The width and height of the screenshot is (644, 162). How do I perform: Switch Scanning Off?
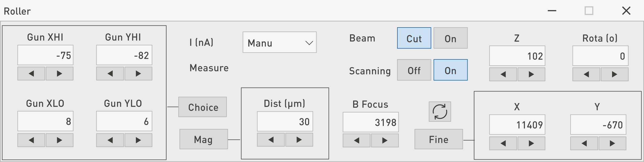[x=414, y=70]
